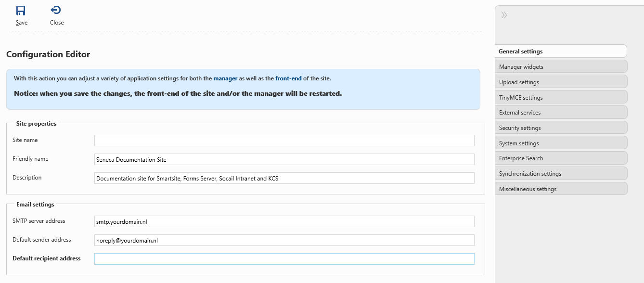This screenshot has width=644, height=283.
Task: Select the TinyMCE settings tab
Action: pos(561,97)
